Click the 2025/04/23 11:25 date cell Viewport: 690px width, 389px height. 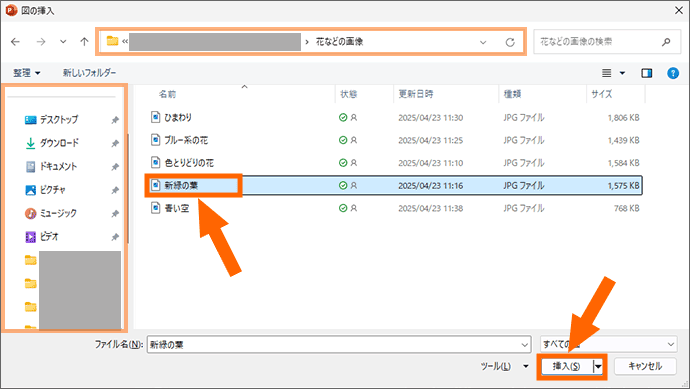(430, 140)
